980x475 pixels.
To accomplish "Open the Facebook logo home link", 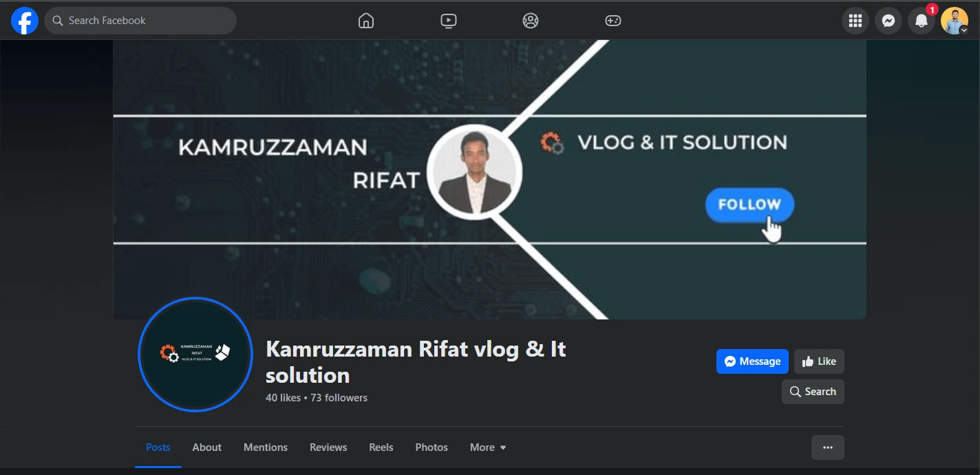I will click(x=25, y=21).
